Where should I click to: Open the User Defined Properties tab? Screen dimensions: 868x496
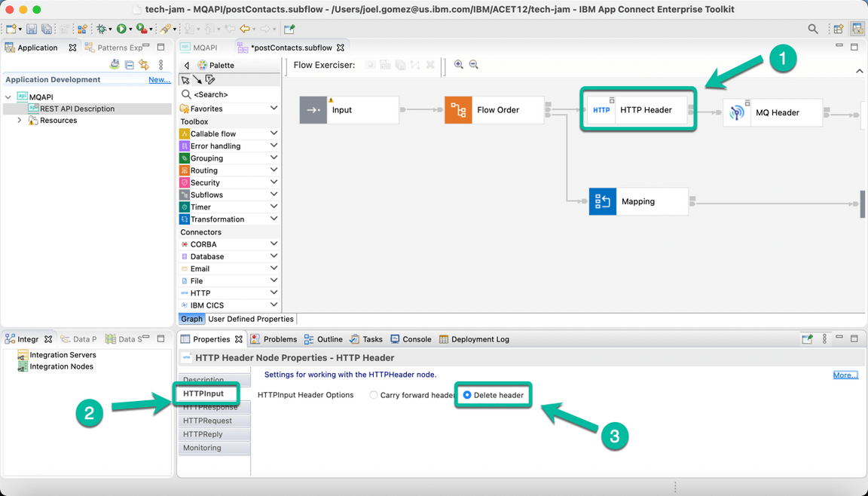[250, 319]
